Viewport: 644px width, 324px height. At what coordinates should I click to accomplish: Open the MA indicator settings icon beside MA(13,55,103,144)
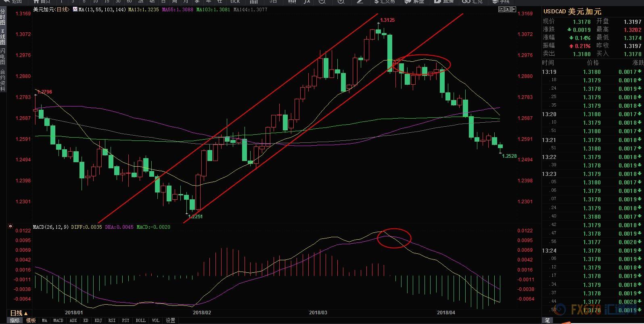click(75, 9)
